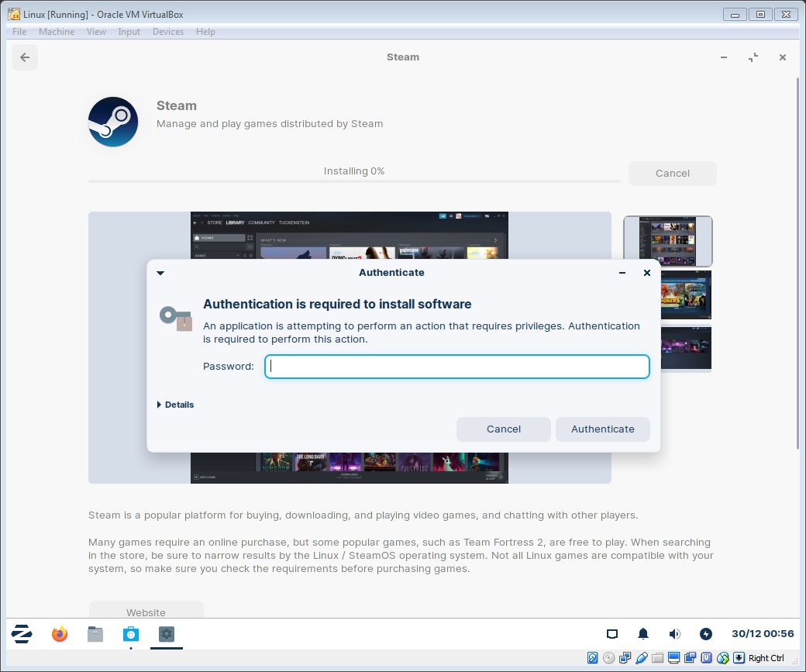The height and width of the screenshot is (672, 806).
Task: Click the VirtualBox display settings icon
Action: pyautogui.click(x=674, y=657)
